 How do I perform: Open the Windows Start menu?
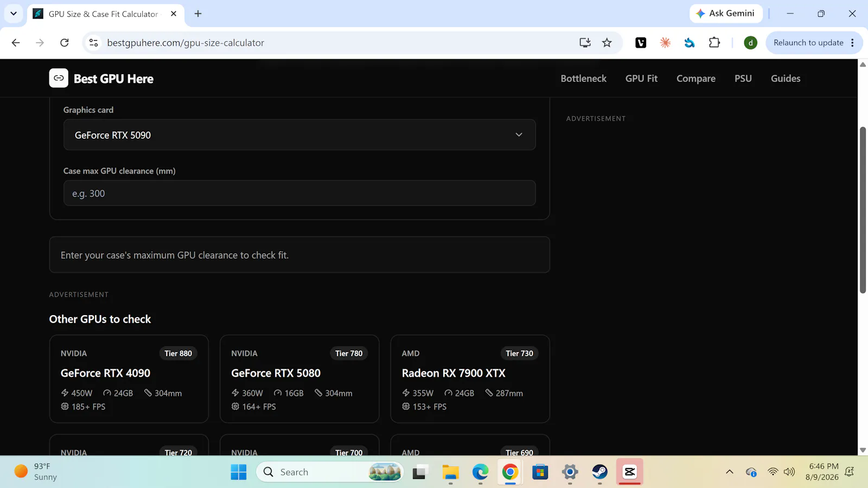click(238, 472)
